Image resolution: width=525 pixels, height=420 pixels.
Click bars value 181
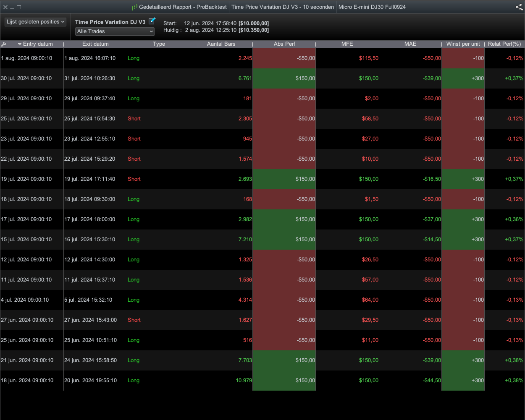[247, 99]
